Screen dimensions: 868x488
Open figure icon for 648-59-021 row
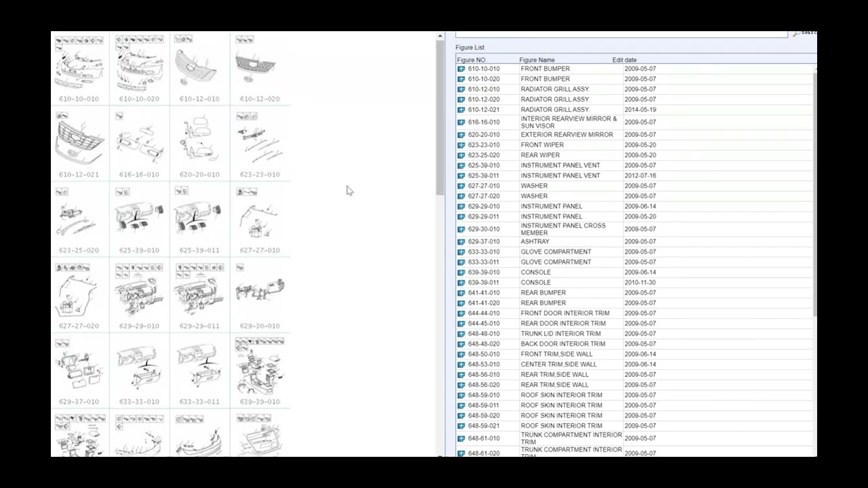[461, 426]
